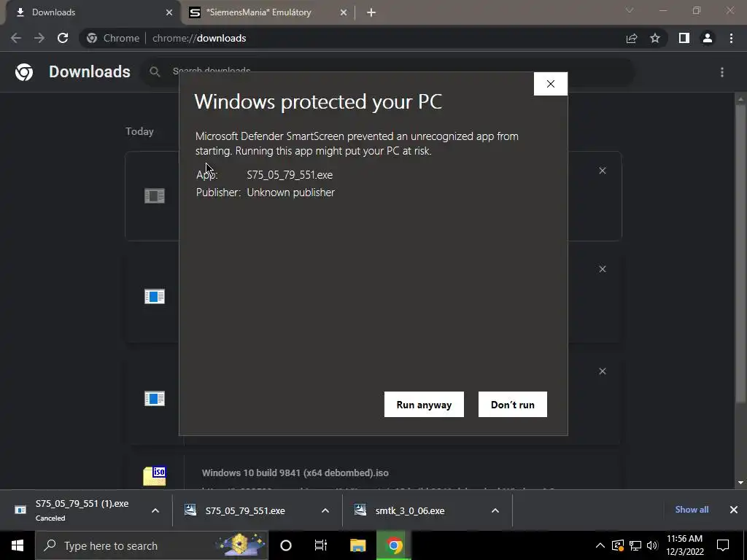Screen dimensions: 747x560
Task: Share this page icon in address bar
Action: pyautogui.click(x=632, y=38)
